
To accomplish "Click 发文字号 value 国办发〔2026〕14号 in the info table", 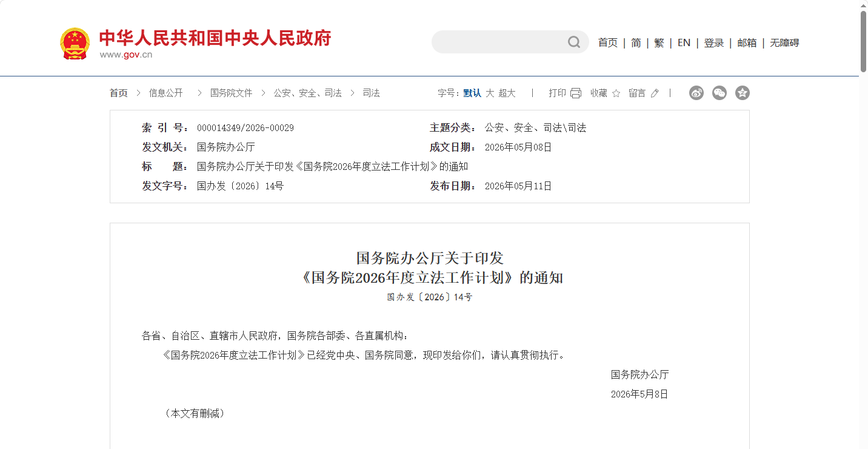I will tap(240, 186).
